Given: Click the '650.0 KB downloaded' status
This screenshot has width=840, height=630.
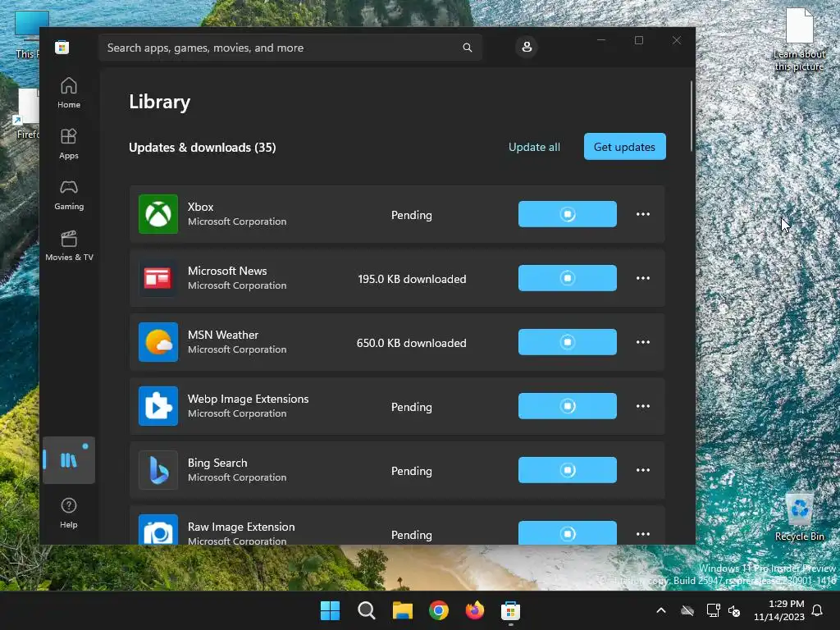Looking at the screenshot, I should pos(412,343).
